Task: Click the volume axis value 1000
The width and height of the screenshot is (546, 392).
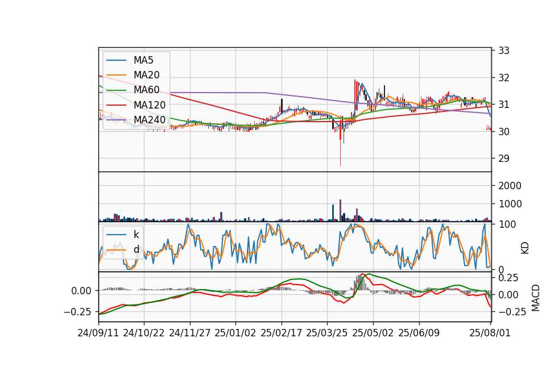Action: (x=510, y=204)
